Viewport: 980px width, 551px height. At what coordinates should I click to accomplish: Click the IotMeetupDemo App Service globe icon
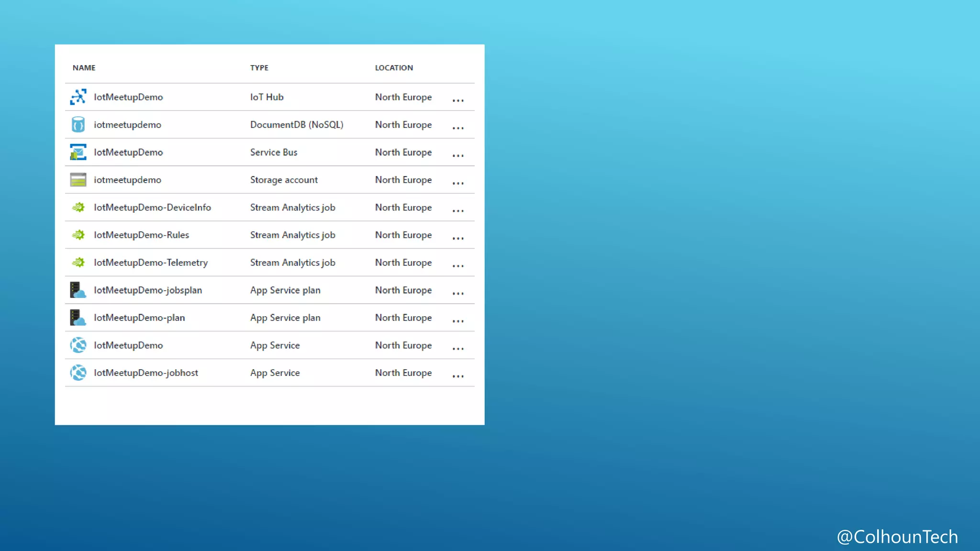tap(78, 345)
